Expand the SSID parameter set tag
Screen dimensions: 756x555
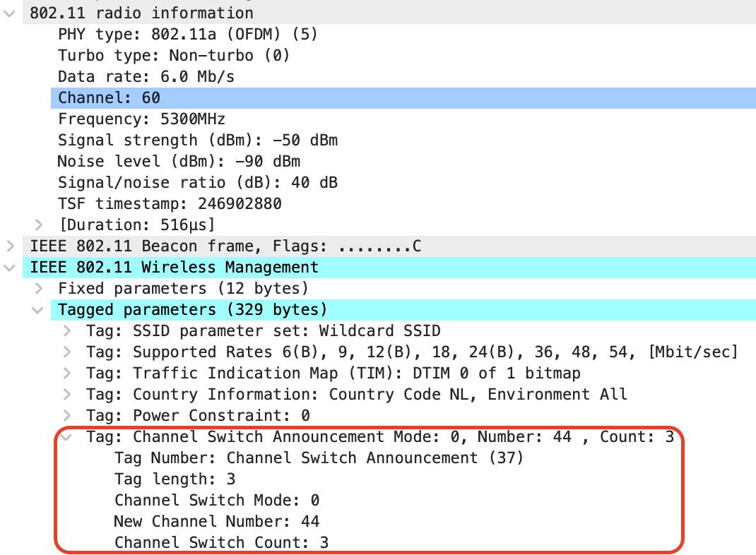pyautogui.click(x=67, y=330)
